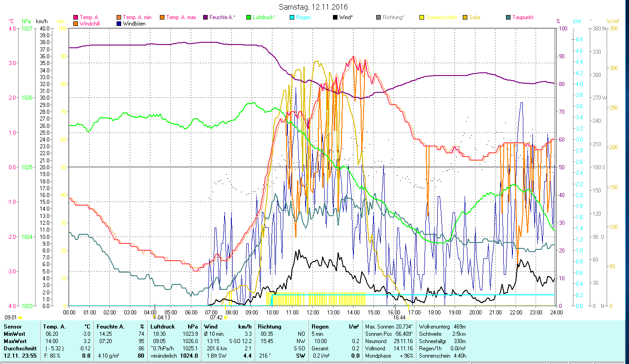Click the timestamp 12.11. 23:55
The width and height of the screenshot is (629, 364).
click(20, 356)
